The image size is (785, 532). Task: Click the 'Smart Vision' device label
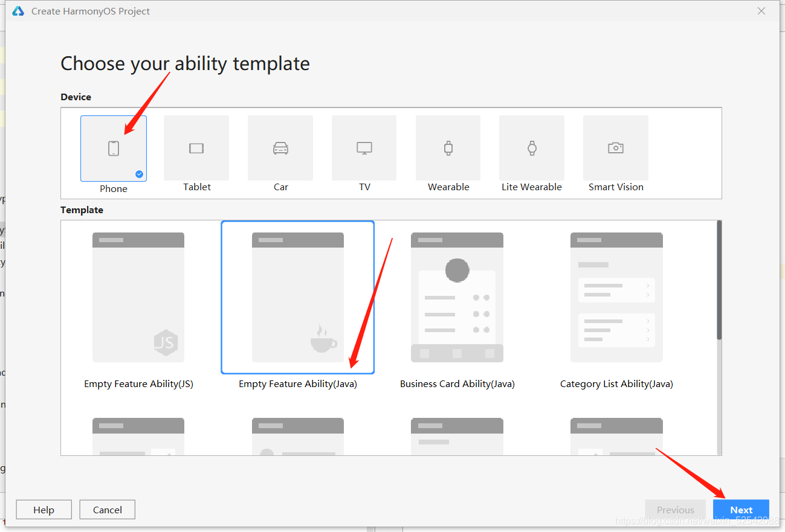point(616,187)
